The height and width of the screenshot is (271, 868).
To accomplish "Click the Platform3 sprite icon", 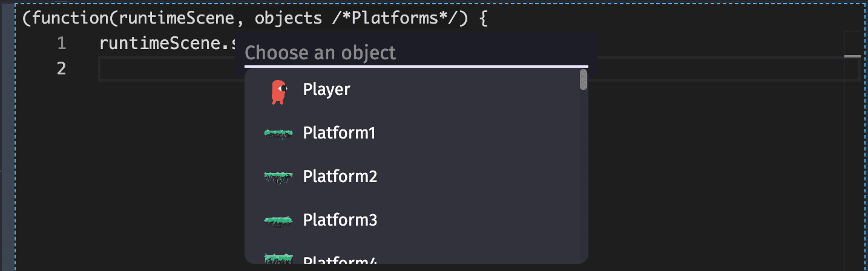I will tap(278, 220).
